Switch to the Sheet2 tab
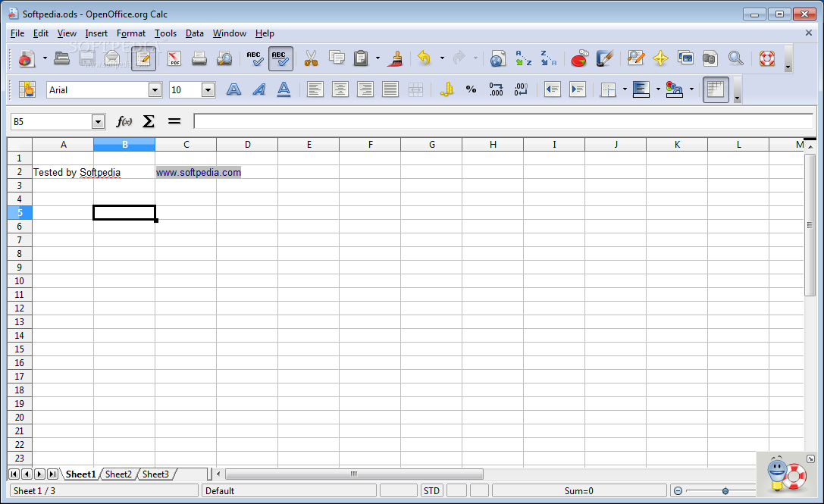Viewport: 824px width, 504px height. point(118,474)
